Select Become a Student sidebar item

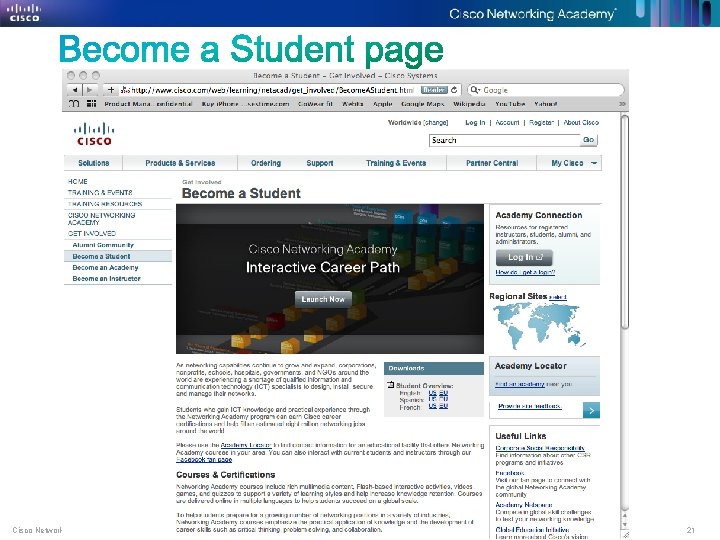pos(118,256)
